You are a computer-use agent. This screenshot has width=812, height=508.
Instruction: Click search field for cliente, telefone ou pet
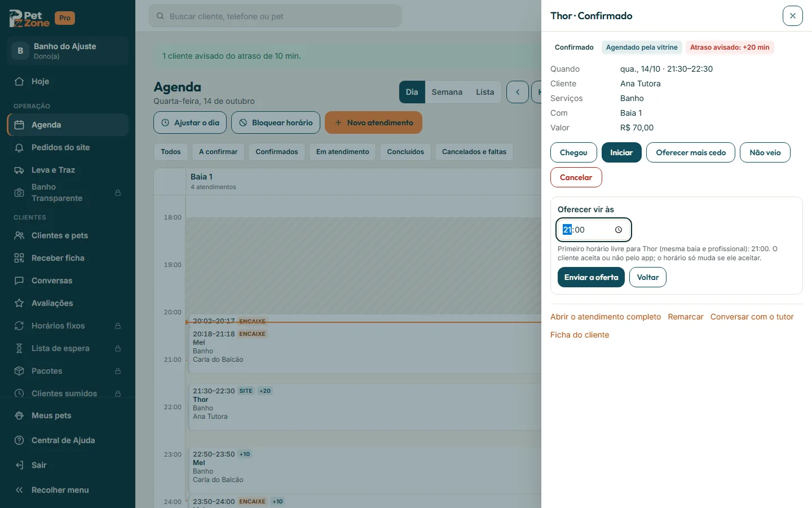275,16
